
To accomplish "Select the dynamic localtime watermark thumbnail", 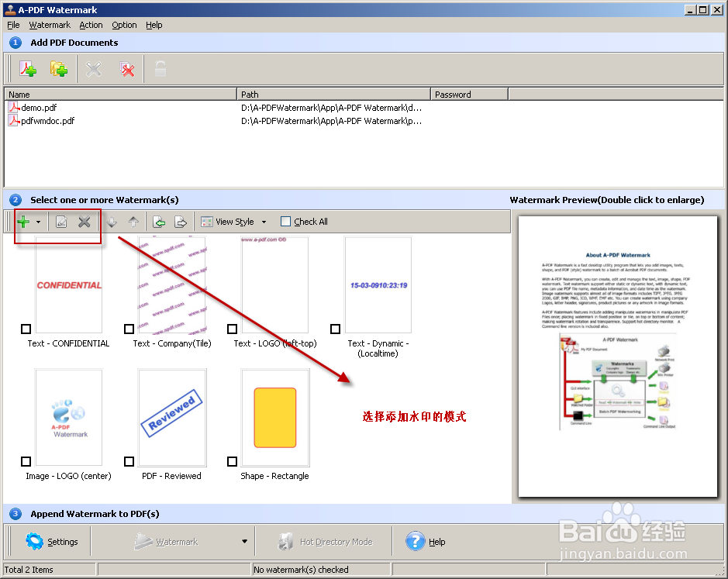I will (x=378, y=284).
